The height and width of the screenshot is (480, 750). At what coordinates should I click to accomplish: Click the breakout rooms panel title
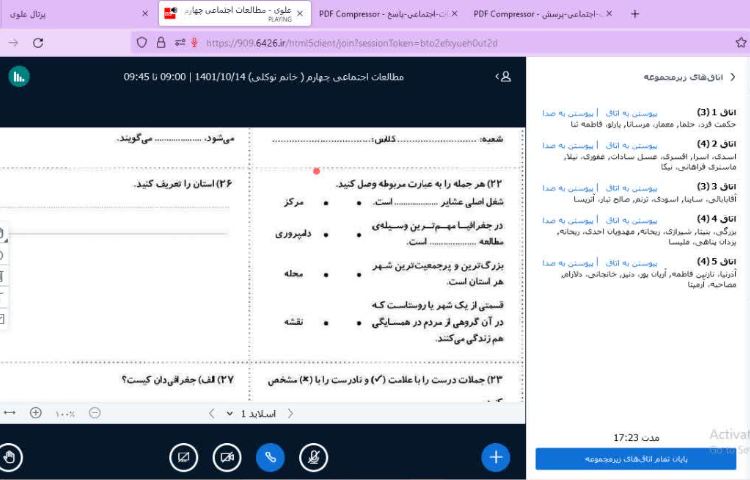coord(683,77)
